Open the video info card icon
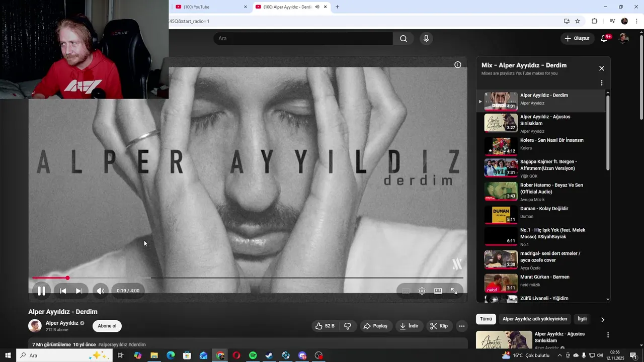The image size is (644, 362). 458,65
